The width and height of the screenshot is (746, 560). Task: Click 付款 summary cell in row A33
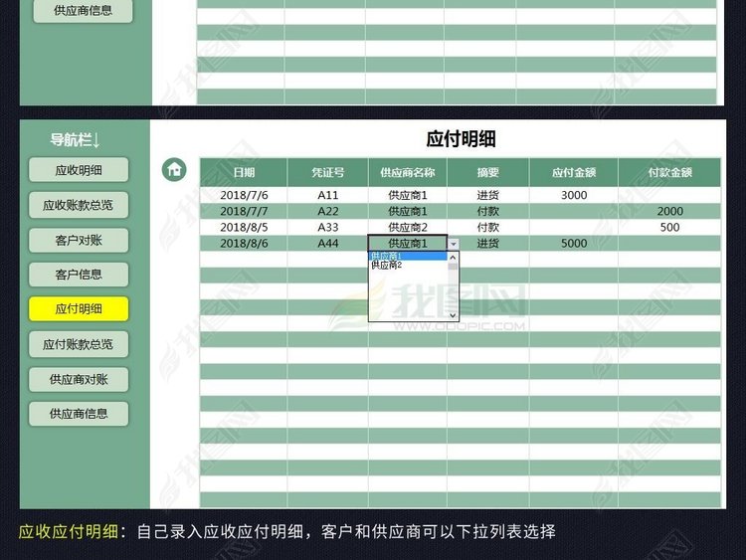[487, 228]
